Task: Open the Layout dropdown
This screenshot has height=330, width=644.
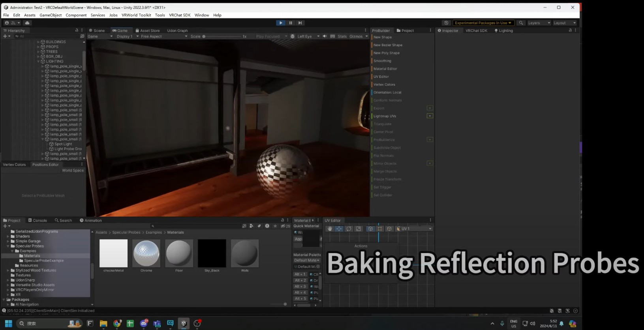Action: tap(564, 23)
